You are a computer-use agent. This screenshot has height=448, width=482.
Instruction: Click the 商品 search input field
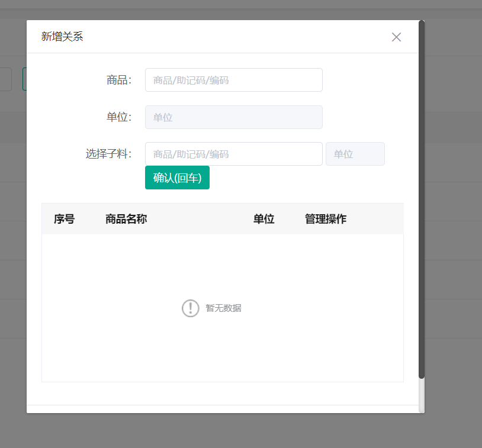[233, 80]
